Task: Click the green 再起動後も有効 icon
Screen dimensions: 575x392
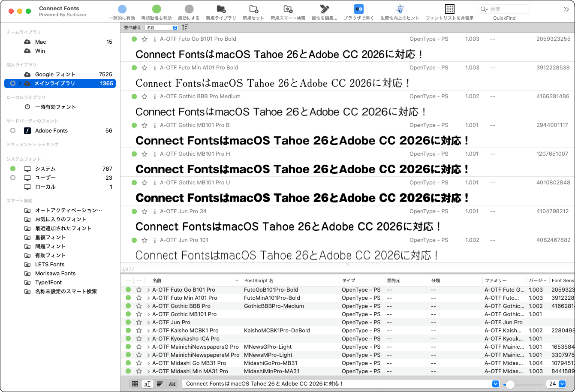Action: (157, 9)
